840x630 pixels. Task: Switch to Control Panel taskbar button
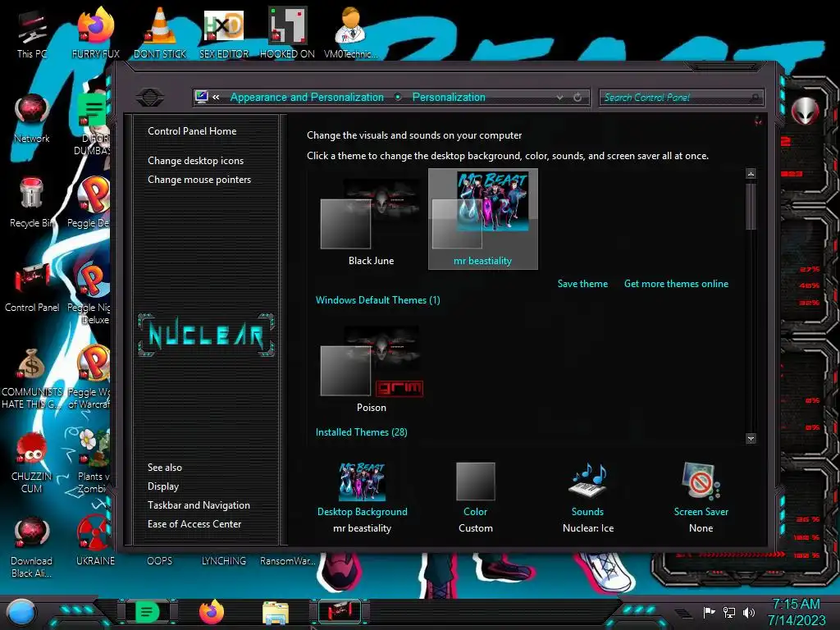[x=340, y=612]
